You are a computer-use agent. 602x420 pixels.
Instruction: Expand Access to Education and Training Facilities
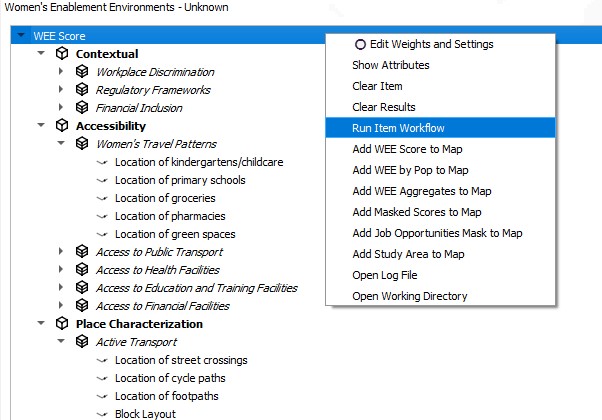(x=61, y=287)
